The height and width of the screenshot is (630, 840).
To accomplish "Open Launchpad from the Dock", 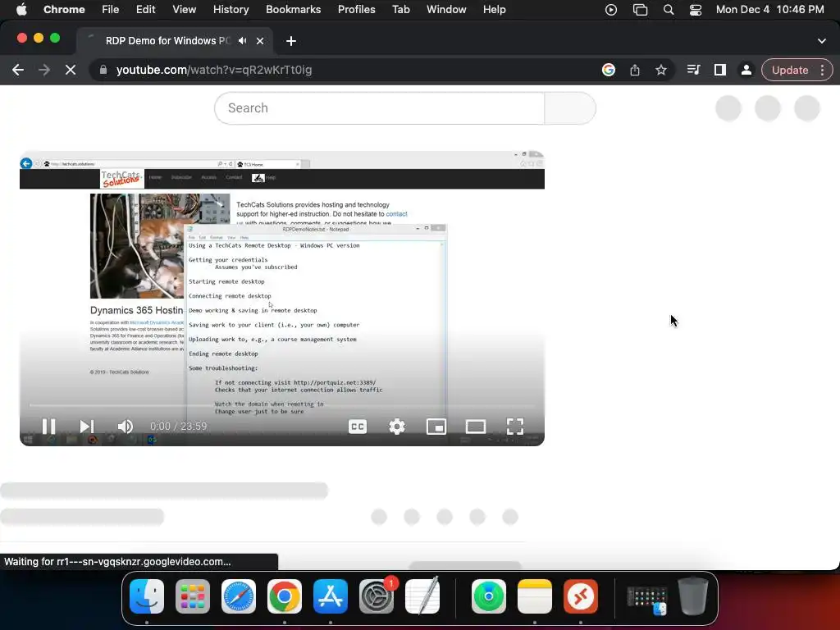I will pyautogui.click(x=192, y=596).
